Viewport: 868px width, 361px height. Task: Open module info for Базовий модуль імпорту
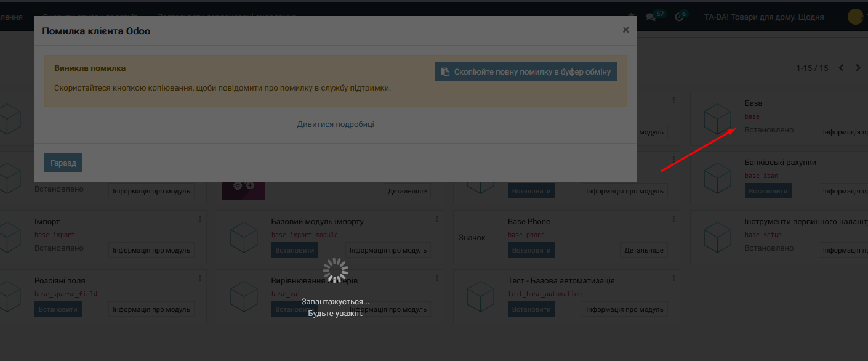(388, 250)
